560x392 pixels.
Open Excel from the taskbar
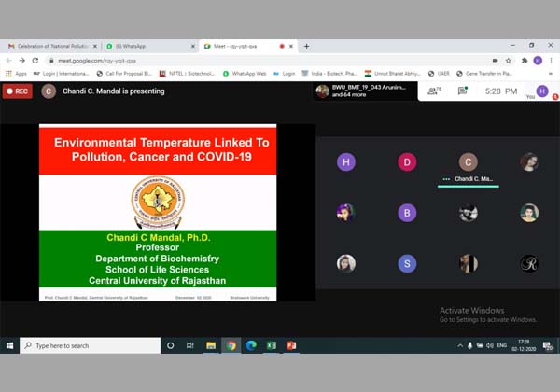272,345
